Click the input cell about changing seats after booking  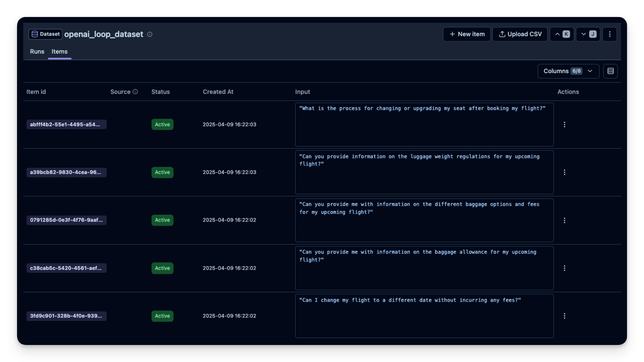coord(424,124)
